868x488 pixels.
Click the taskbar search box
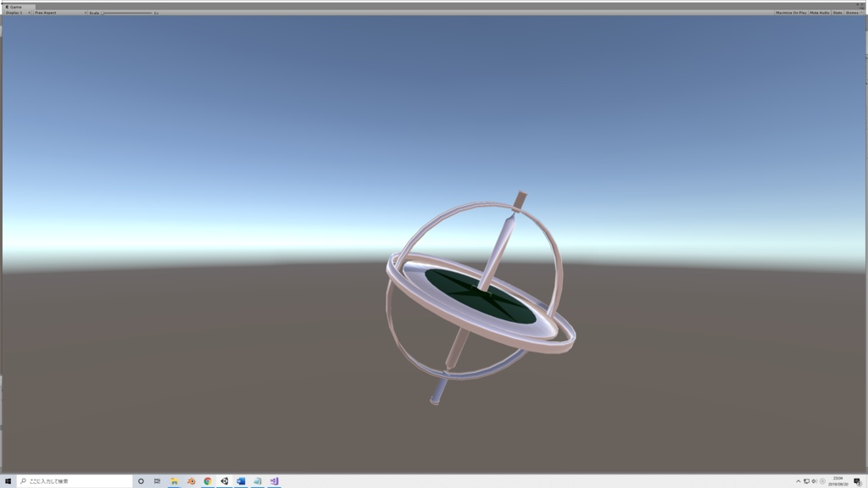[x=75, y=481]
